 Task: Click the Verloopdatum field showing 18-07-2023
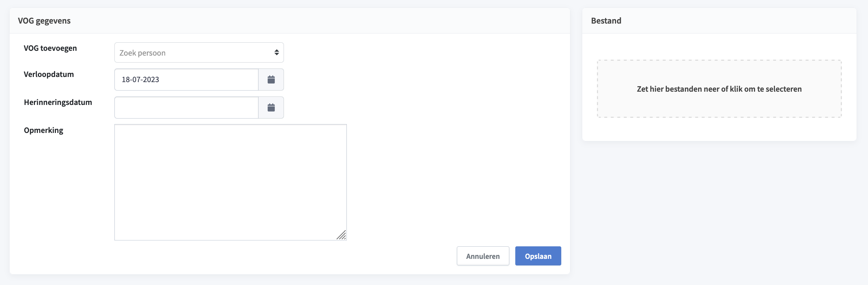186,80
